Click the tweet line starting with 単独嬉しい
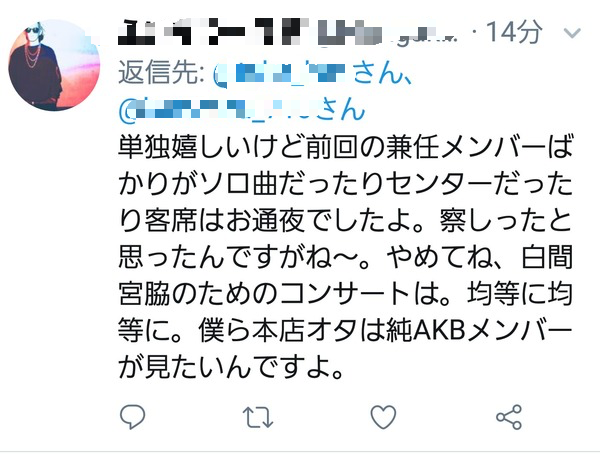The image size is (600, 461). (345, 147)
